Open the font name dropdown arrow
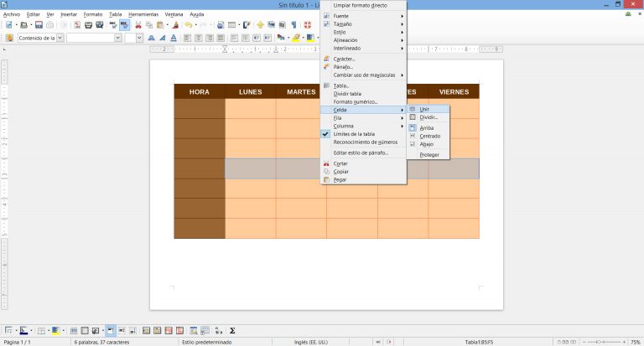644x346 pixels. coord(117,38)
